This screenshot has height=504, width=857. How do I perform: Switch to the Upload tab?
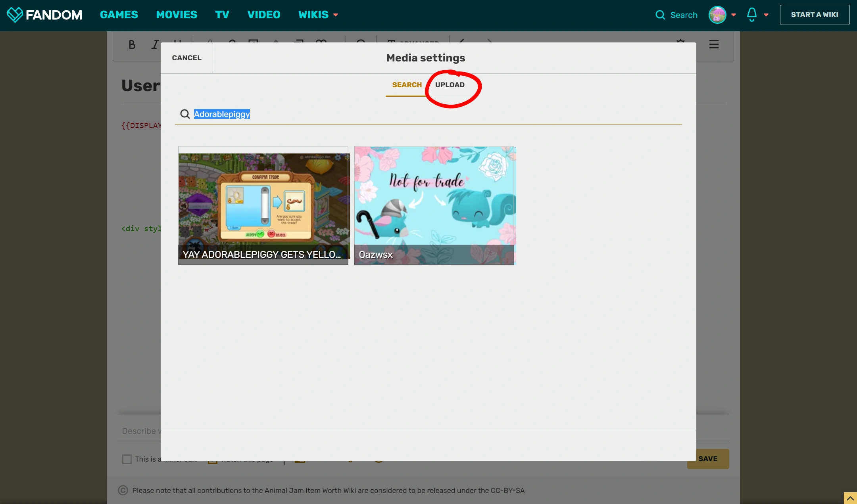coord(450,85)
